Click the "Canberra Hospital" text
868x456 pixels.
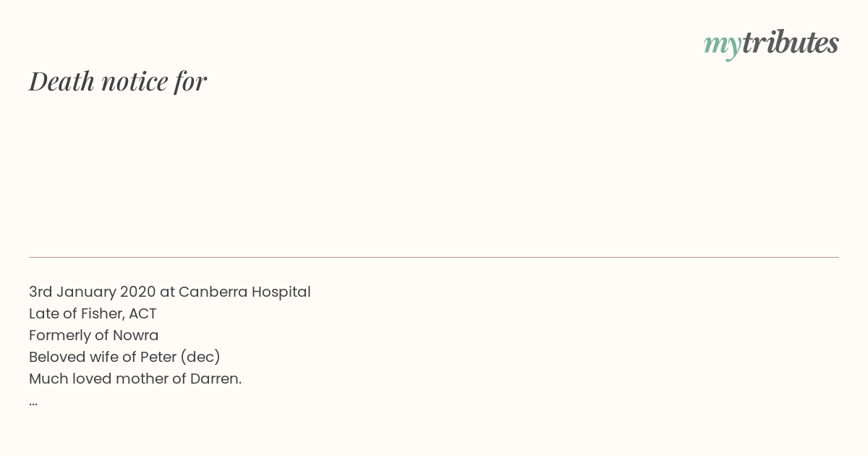pos(244,292)
